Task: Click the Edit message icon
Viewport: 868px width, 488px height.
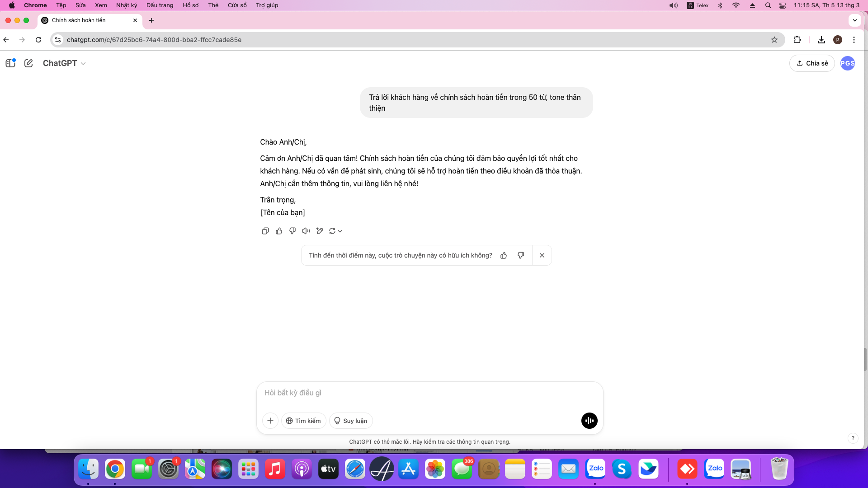Action: point(320,230)
